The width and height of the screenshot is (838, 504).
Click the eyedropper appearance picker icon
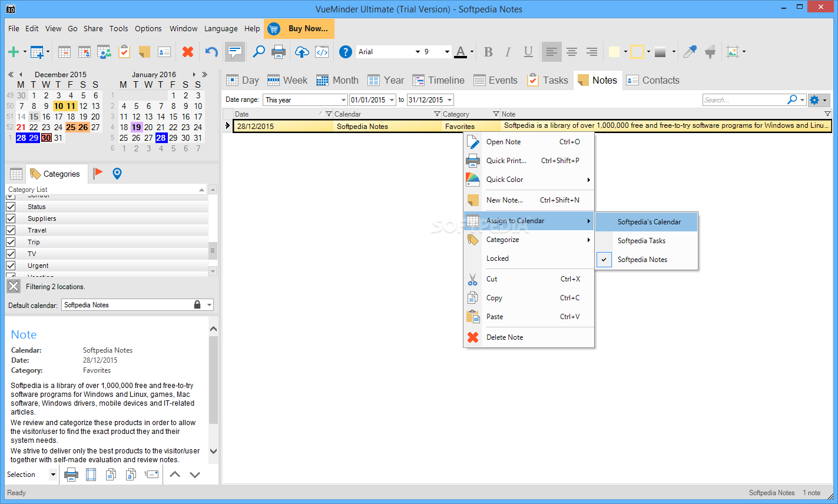click(690, 52)
